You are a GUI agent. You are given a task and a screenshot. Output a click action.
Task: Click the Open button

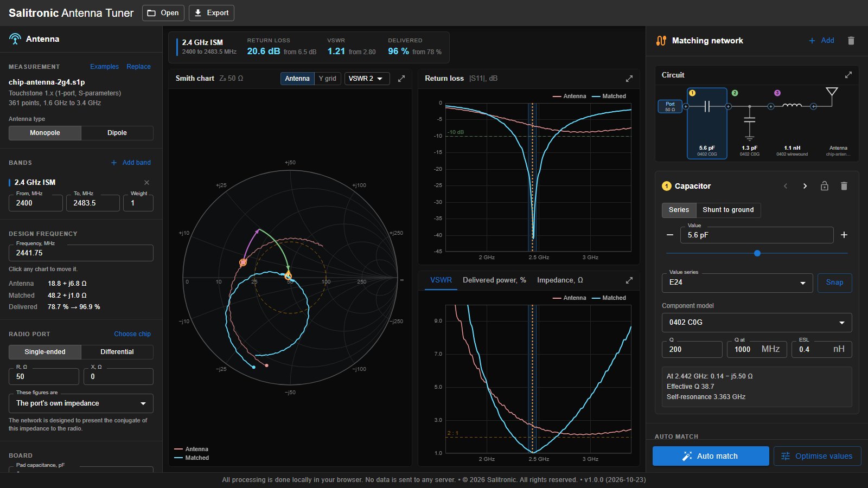(x=163, y=13)
